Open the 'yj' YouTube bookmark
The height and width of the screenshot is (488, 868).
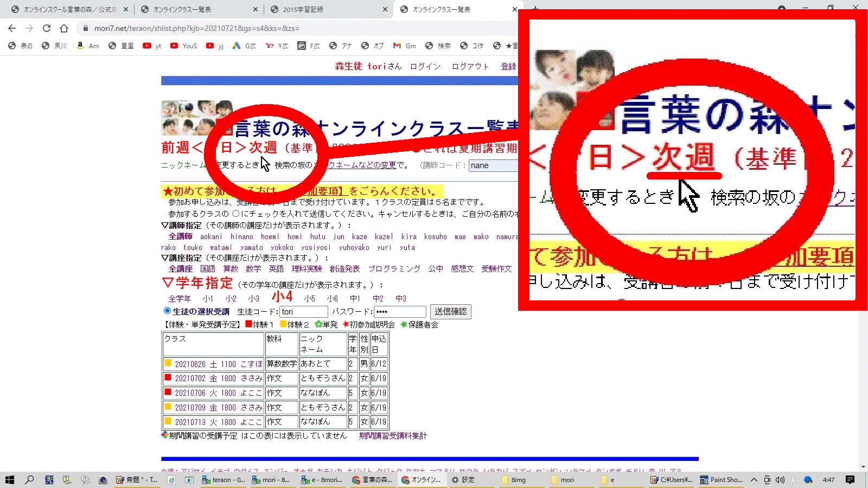click(215, 46)
